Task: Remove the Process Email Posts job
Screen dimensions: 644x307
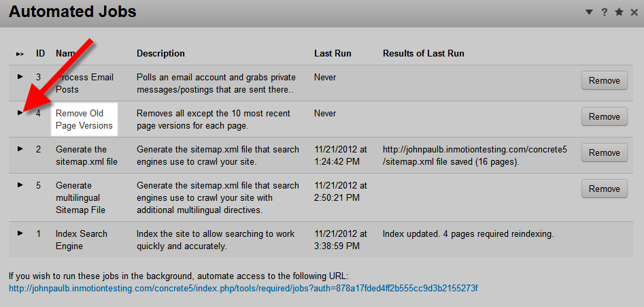Action: (604, 81)
